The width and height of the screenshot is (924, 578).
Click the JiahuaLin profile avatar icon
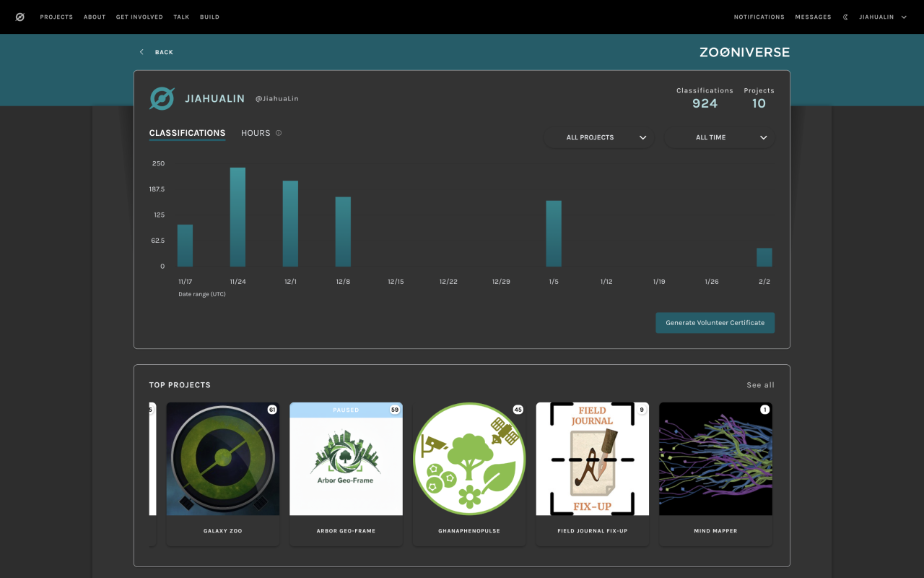[162, 98]
